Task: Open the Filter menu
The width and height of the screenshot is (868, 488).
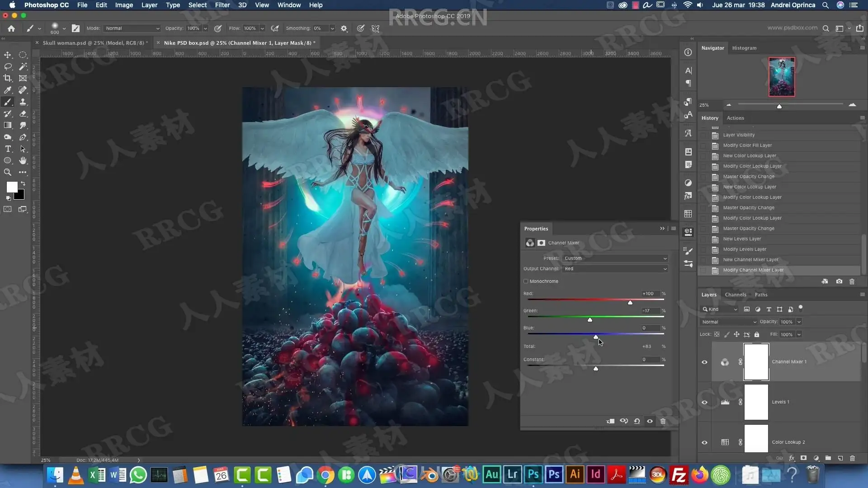Action: (222, 5)
